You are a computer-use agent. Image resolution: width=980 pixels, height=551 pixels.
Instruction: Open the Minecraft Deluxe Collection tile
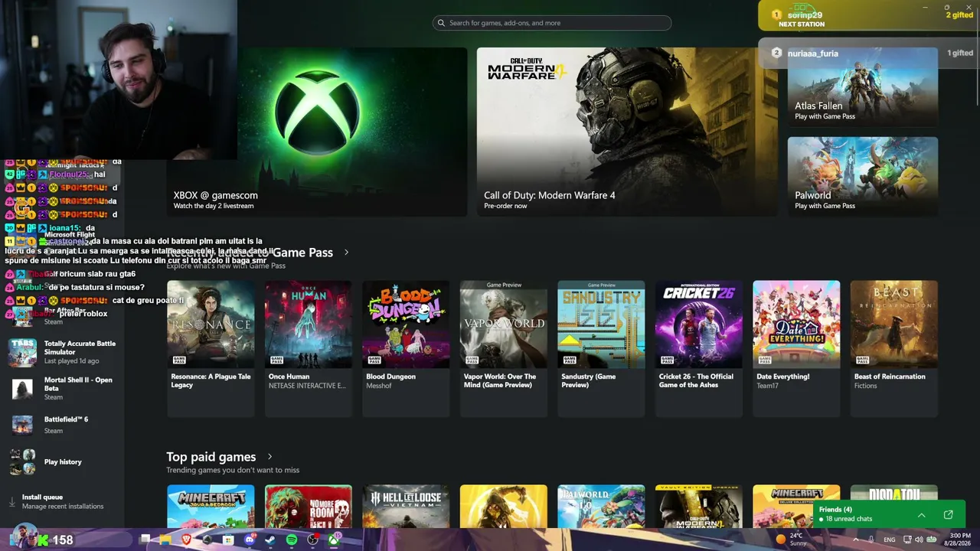point(796,506)
